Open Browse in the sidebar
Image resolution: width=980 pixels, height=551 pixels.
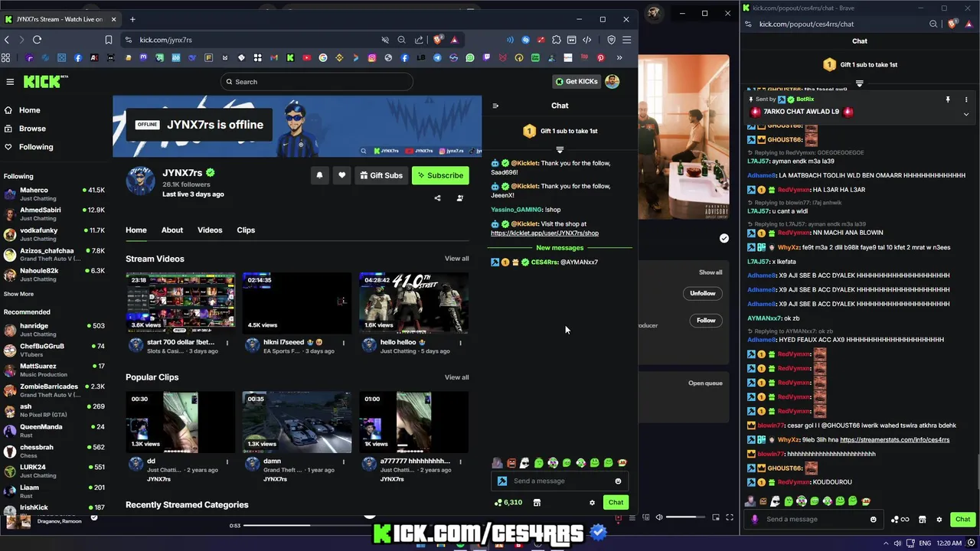click(x=32, y=129)
